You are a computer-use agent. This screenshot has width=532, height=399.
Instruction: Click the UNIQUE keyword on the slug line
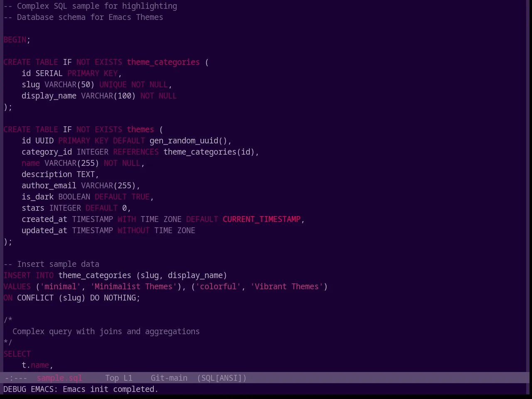pyautogui.click(x=113, y=85)
